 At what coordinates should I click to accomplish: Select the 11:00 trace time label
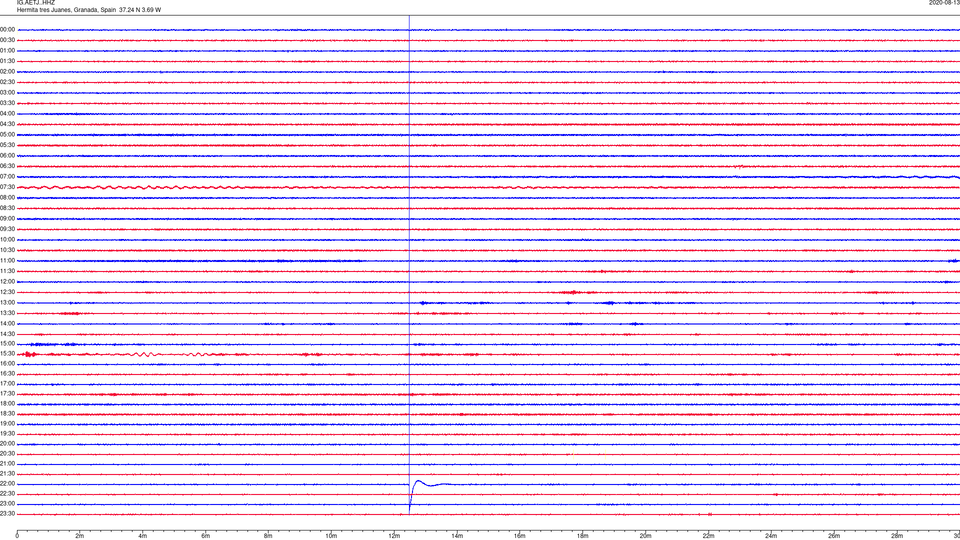click(7, 261)
